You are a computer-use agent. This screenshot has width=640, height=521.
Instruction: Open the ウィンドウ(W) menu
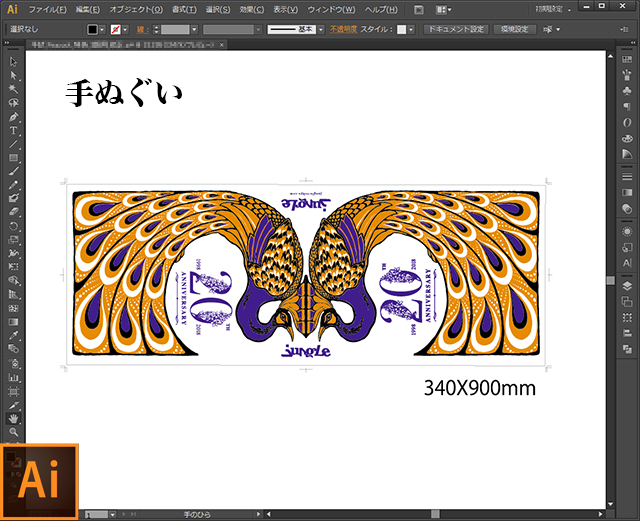click(x=331, y=9)
